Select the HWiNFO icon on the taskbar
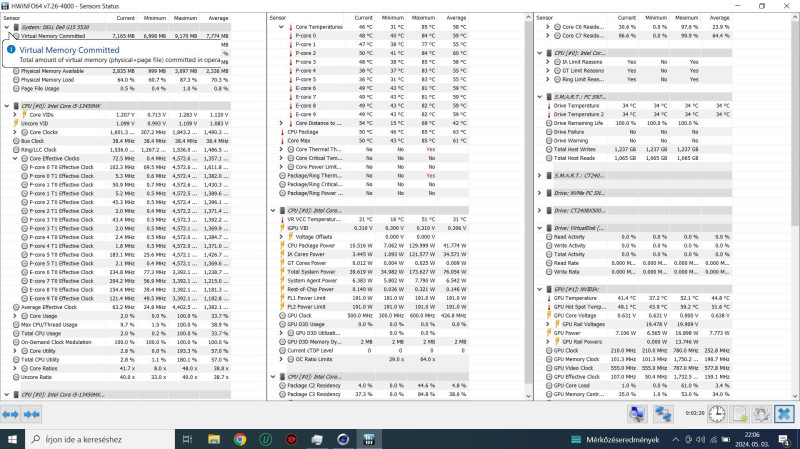 (x=369, y=439)
